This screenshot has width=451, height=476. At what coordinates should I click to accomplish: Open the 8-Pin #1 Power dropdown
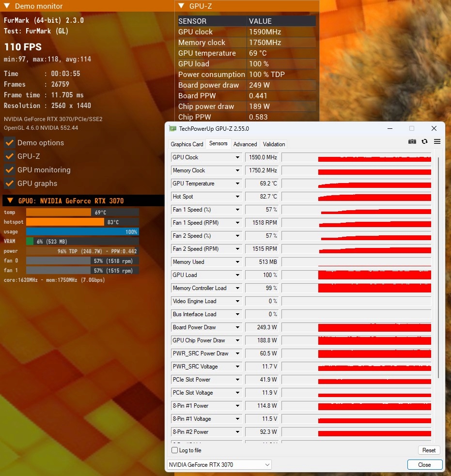[237, 405]
